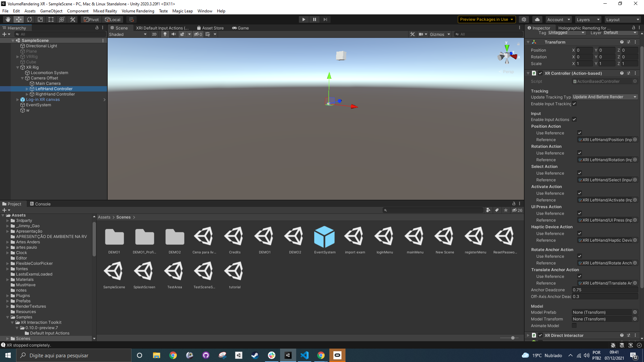Lock the Inspector panel
Viewport: 644px width, 362px height.
(x=633, y=28)
